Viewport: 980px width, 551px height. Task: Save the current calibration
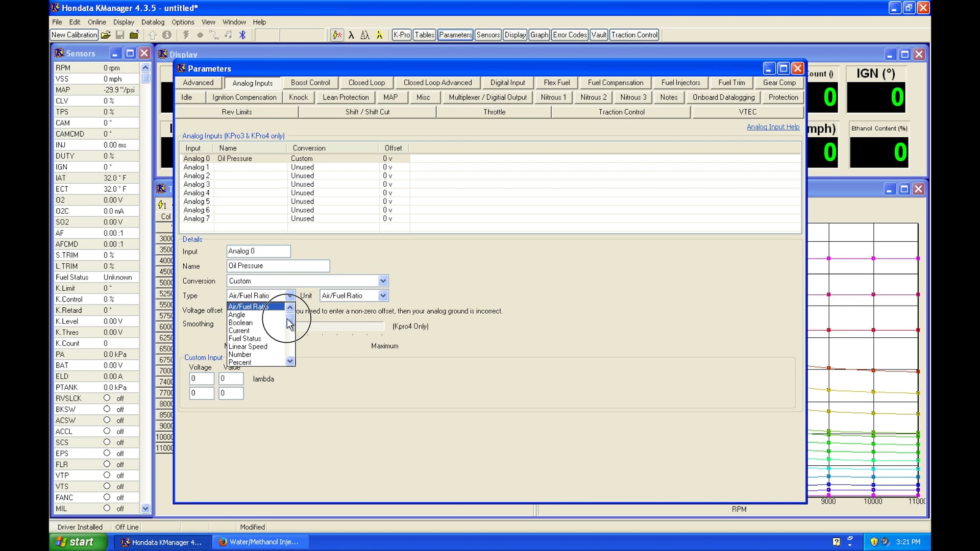(x=120, y=35)
